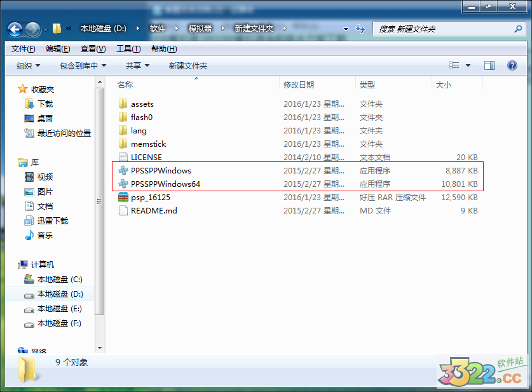532x392 pixels.
Task: Open 文档 library
Action: [x=39, y=206]
